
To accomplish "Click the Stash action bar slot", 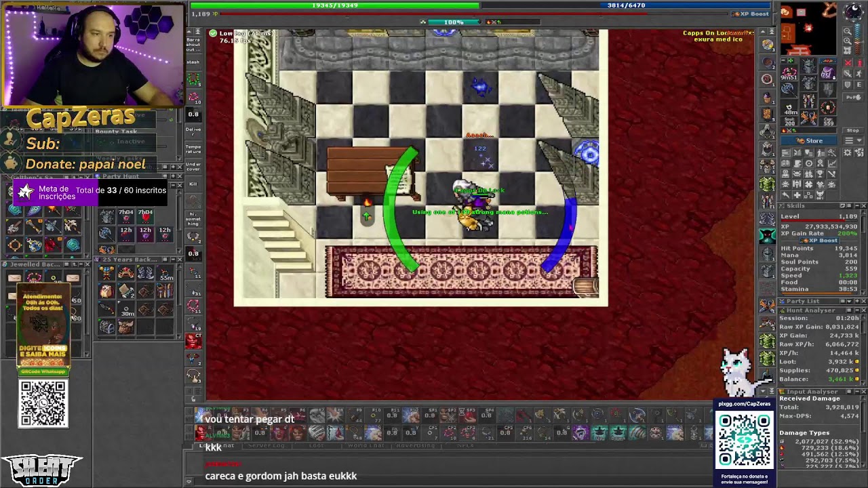I will click(193, 62).
